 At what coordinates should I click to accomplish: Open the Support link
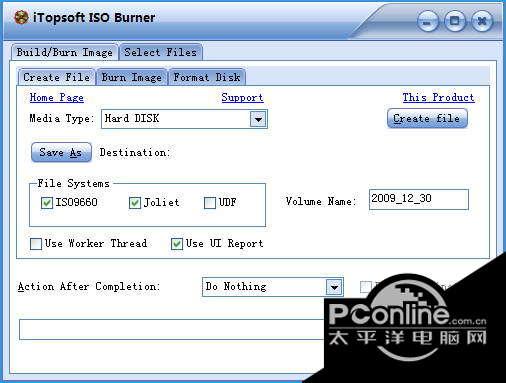(242, 97)
